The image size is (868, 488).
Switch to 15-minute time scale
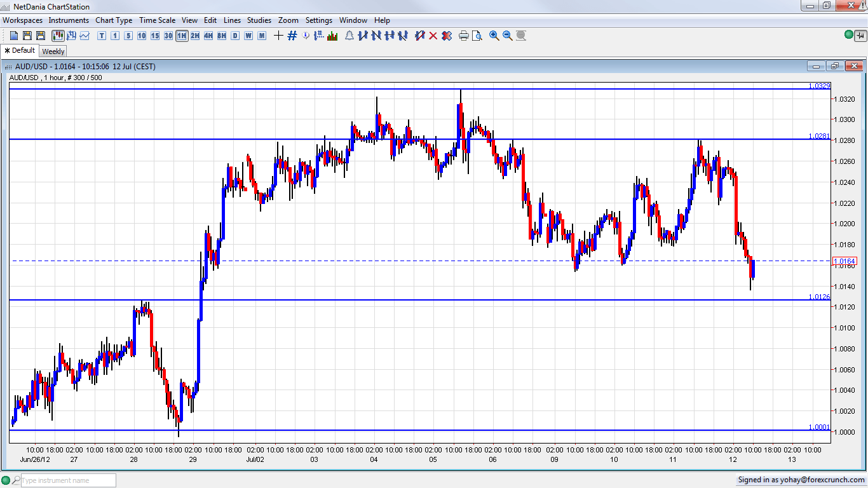[x=155, y=36]
